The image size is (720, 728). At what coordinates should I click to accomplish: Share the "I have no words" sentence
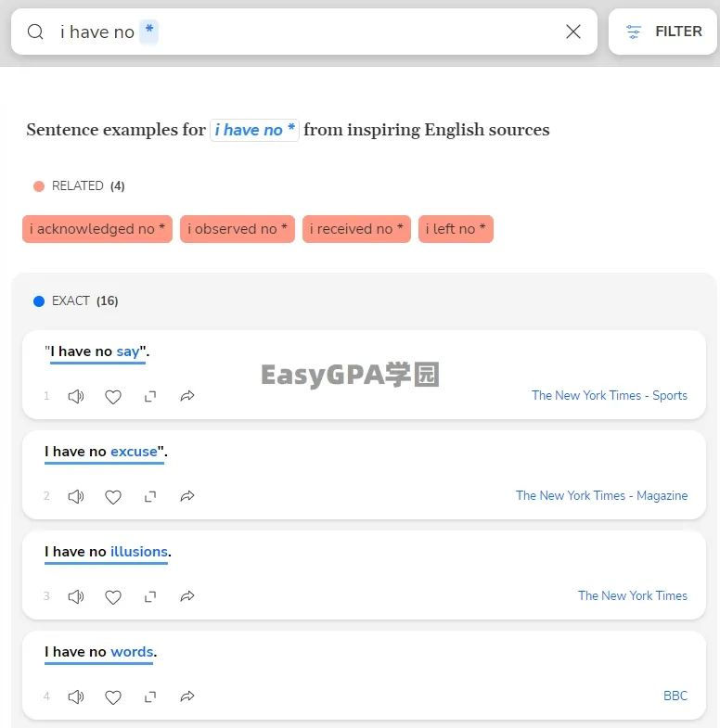[x=187, y=697]
